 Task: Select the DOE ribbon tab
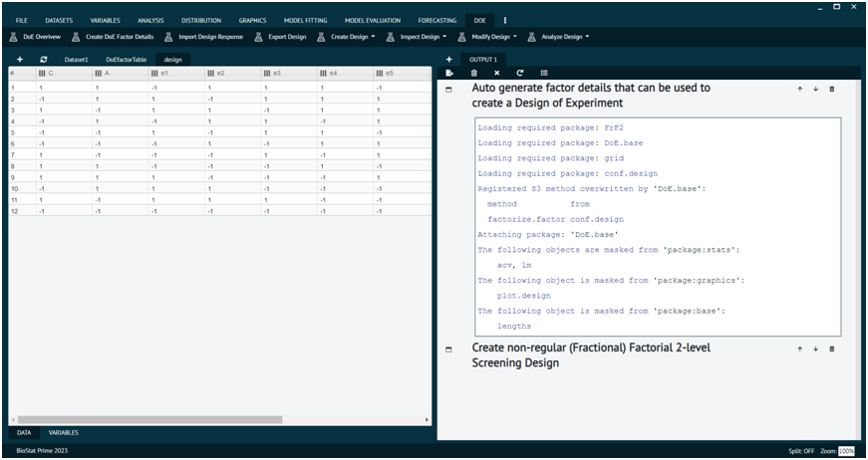(x=480, y=21)
